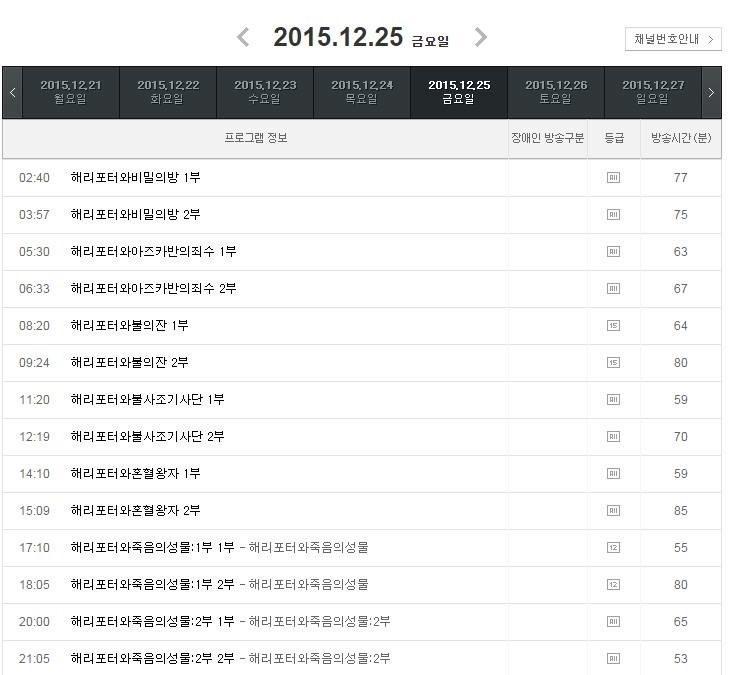Click rating icon for 20:00 program

coord(613,622)
